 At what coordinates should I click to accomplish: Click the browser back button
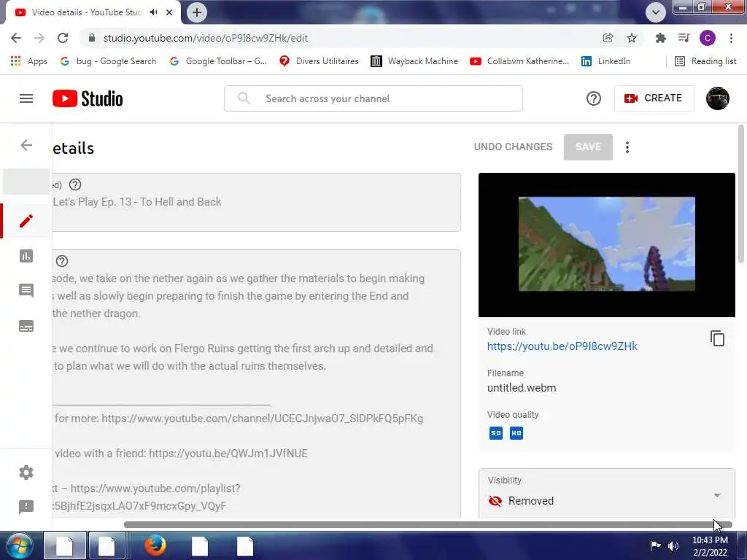[16, 38]
